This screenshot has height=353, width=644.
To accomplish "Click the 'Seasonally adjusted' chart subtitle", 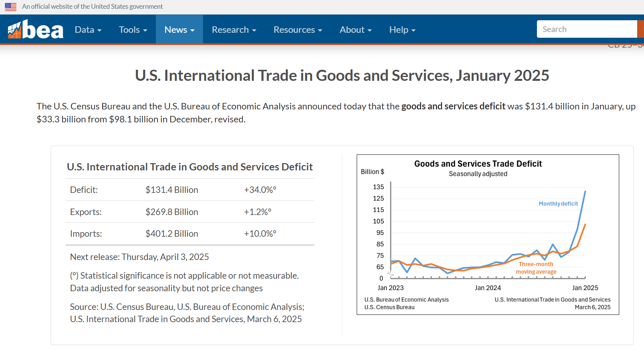I will pyautogui.click(x=478, y=174).
